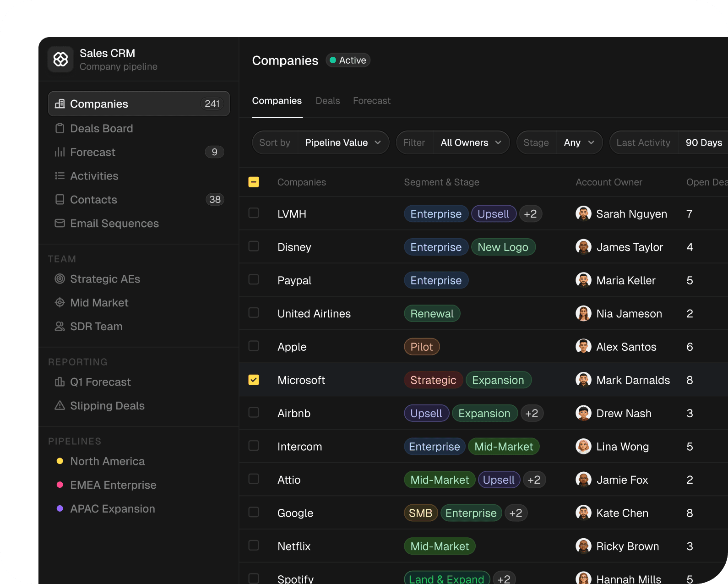Select the EMEA Enterprise pink pipeline dot

[60, 485]
